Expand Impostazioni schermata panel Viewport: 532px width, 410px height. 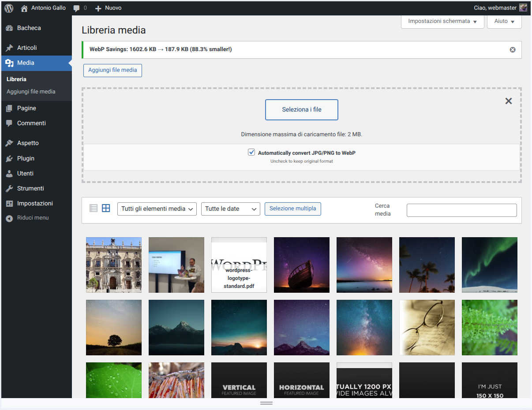(x=442, y=21)
